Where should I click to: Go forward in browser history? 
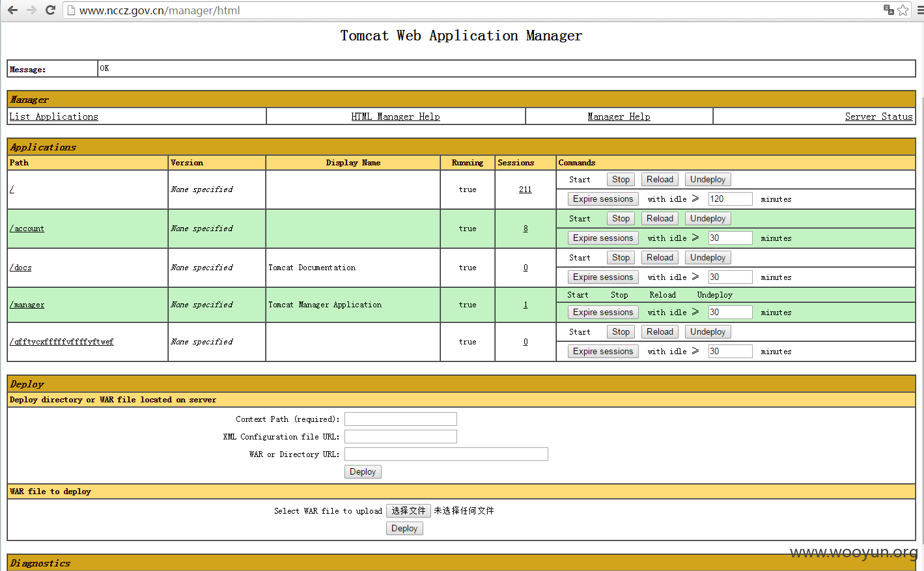click(x=31, y=10)
